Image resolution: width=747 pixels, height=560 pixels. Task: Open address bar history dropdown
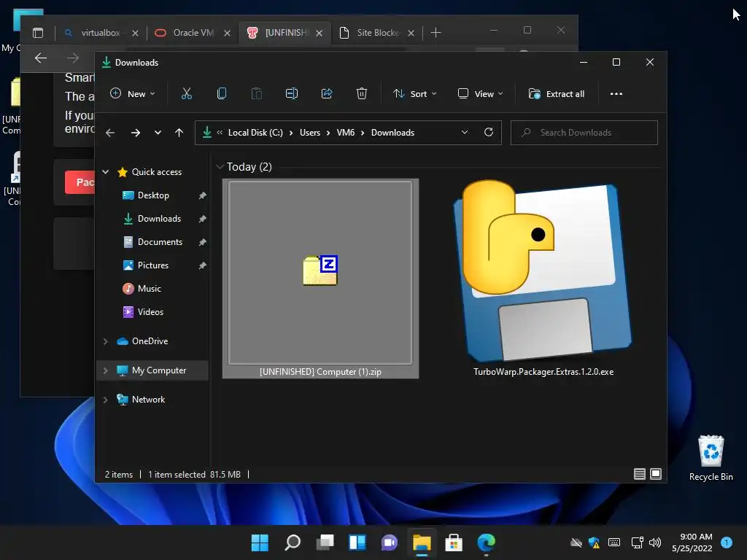coord(465,133)
